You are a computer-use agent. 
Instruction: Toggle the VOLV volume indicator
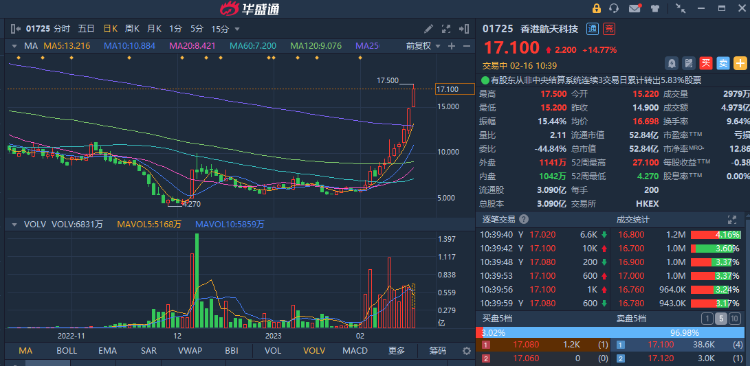(x=312, y=351)
